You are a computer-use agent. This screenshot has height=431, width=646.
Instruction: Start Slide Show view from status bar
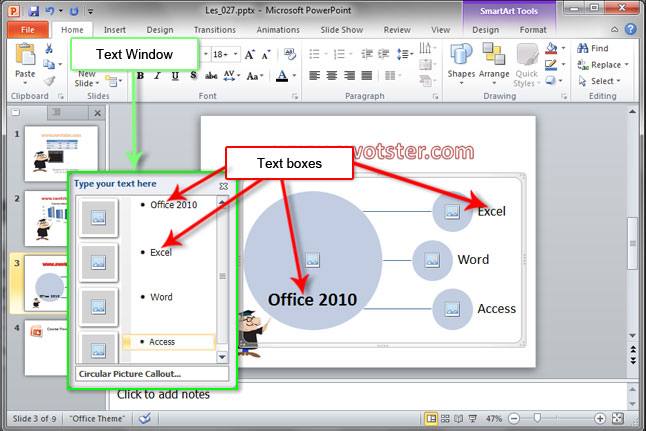473,419
